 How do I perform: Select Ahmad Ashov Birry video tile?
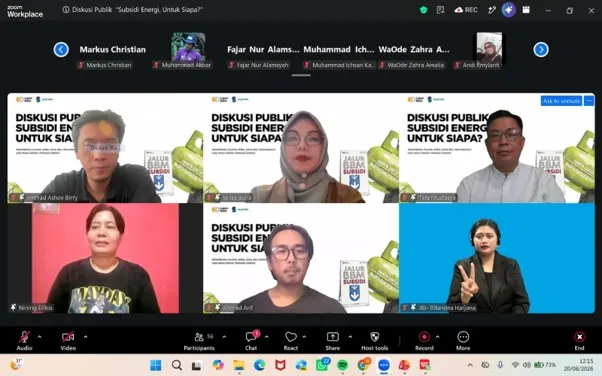[x=105, y=148]
